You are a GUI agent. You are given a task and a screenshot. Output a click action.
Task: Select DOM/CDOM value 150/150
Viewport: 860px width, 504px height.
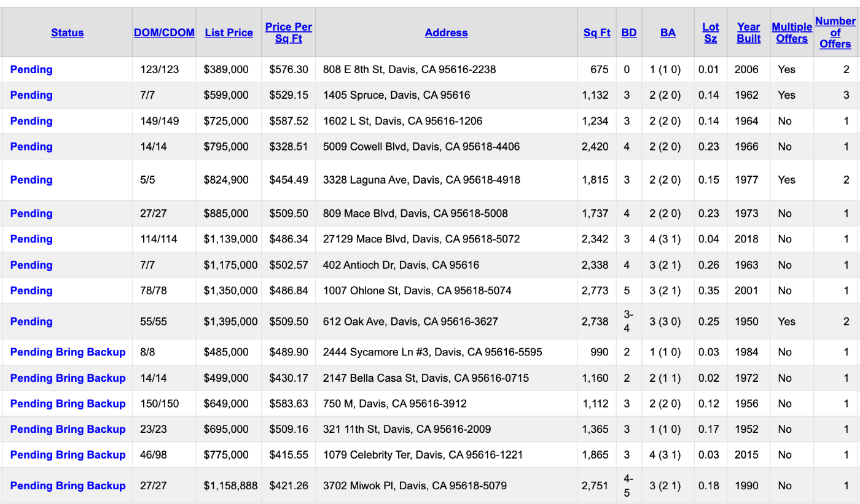point(160,404)
